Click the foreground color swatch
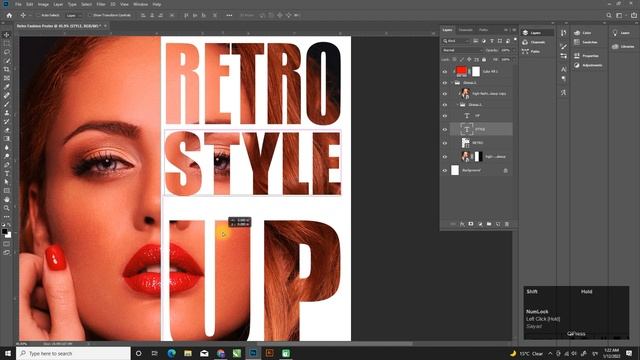This screenshot has height=360, width=640. pyautogui.click(x=4, y=232)
